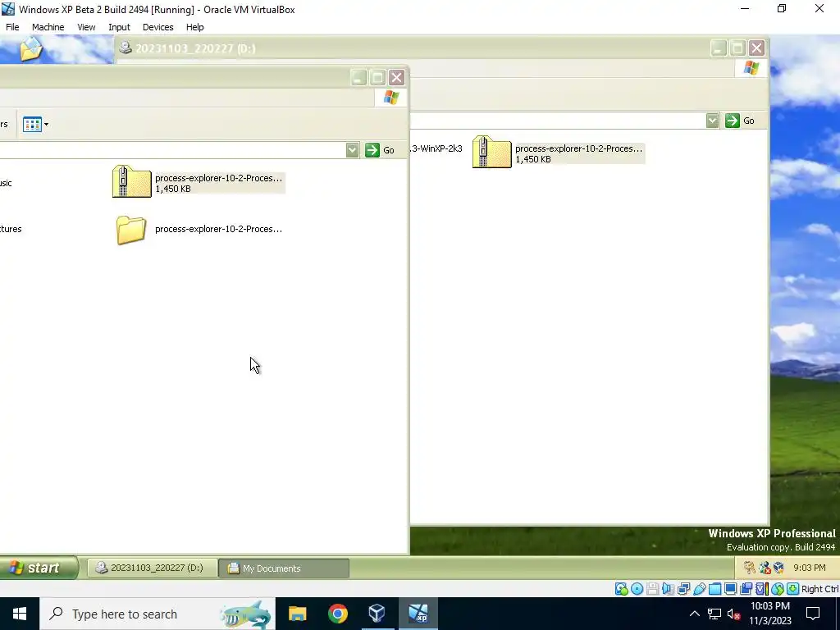Click the Right Ctrl host key label

pyautogui.click(x=820, y=589)
